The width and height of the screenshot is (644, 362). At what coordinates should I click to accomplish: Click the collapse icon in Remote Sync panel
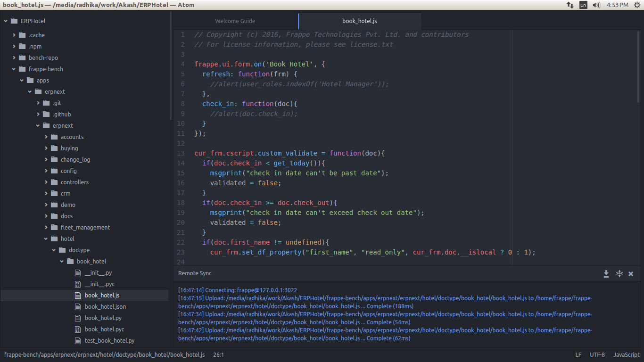[x=619, y=273]
